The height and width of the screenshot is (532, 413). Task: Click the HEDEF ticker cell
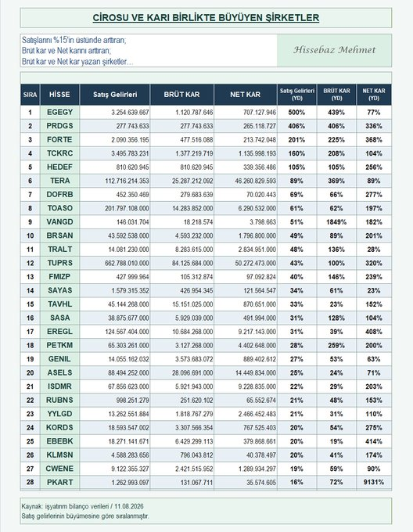[x=59, y=167]
